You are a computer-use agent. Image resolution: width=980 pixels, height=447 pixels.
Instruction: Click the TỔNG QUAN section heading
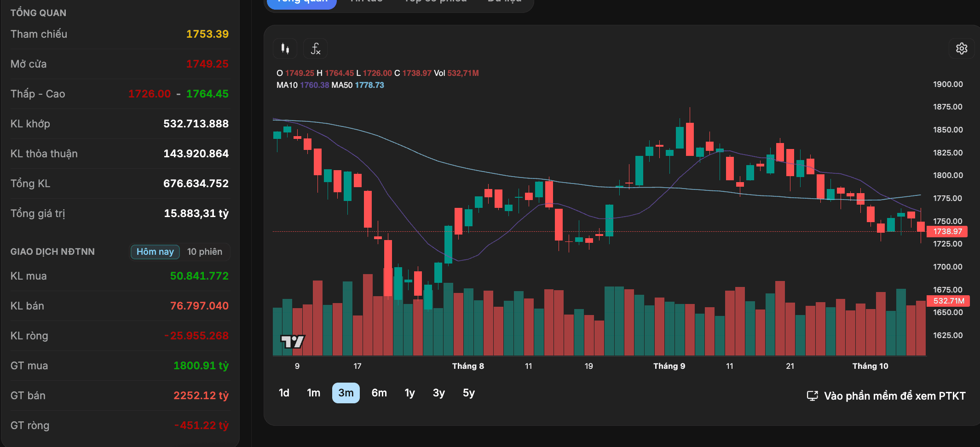pos(38,13)
